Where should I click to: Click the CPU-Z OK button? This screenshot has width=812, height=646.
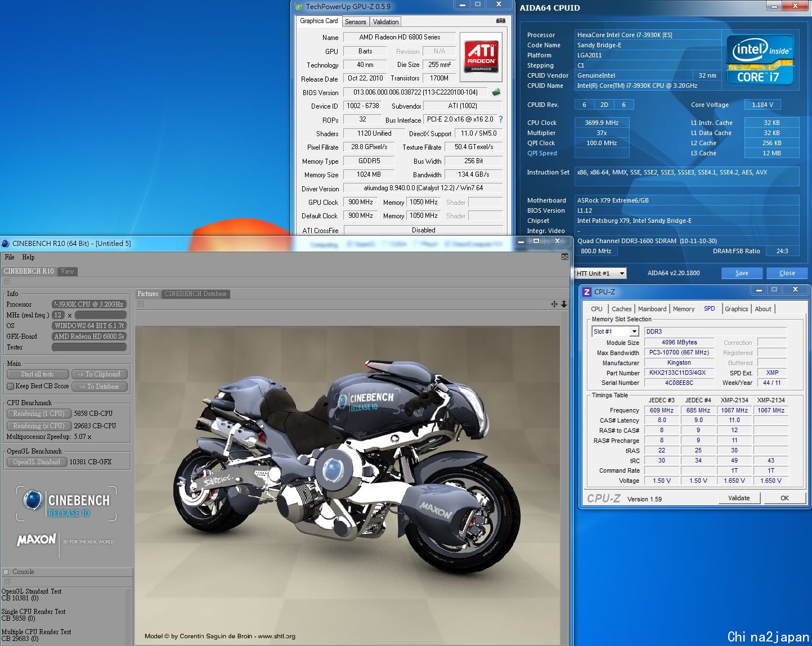[x=784, y=498]
